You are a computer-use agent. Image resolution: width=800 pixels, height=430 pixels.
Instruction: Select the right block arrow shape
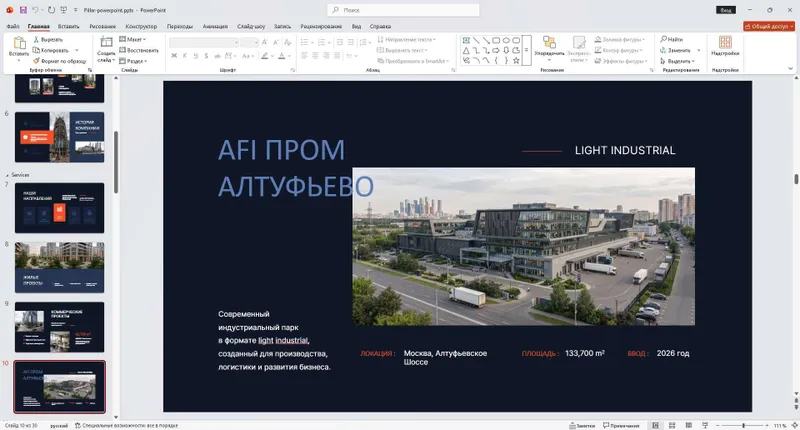click(496, 50)
